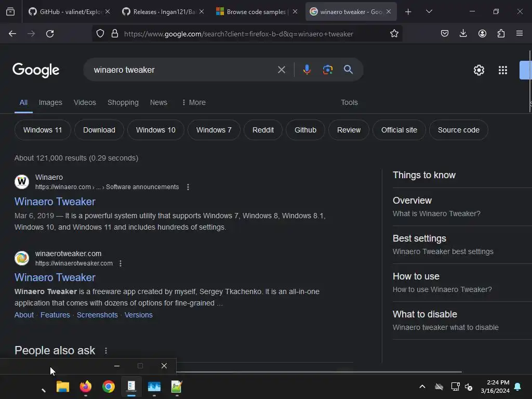
Task: Select the News search tab
Action: click(158, 102)
